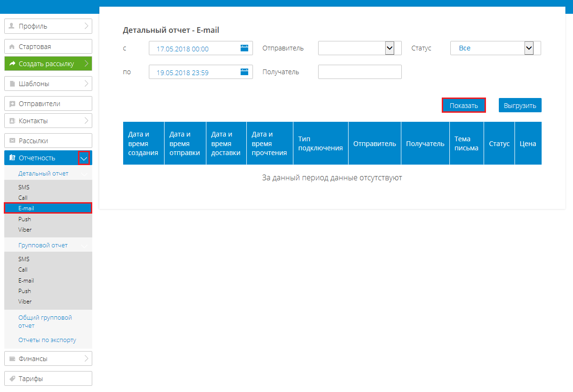This screenshot has height=392, width=573.
Task: Expand the Профиль menu chevron
Action: (86, 26)
